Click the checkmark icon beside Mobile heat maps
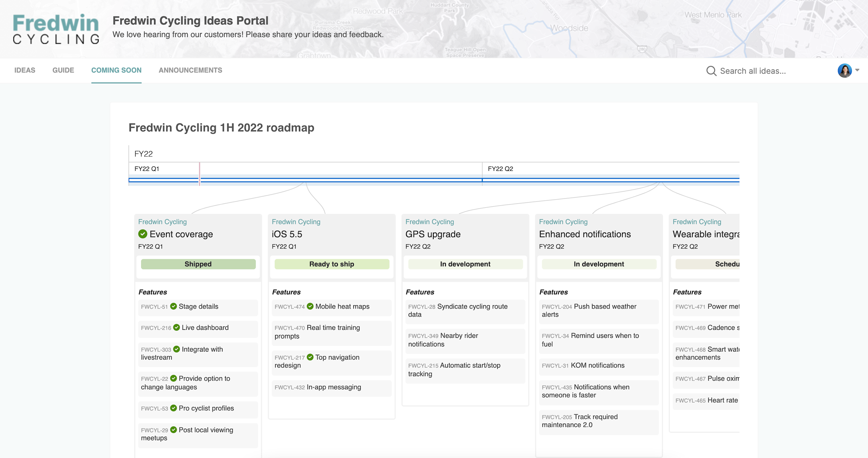This screenshot has height=458, width=868. click(x=310, y=306)
